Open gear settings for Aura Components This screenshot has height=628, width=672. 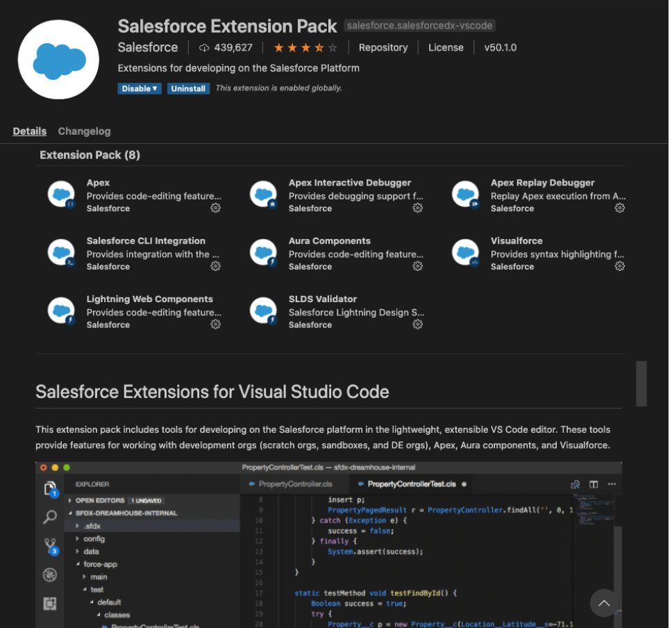pos(417,266)
